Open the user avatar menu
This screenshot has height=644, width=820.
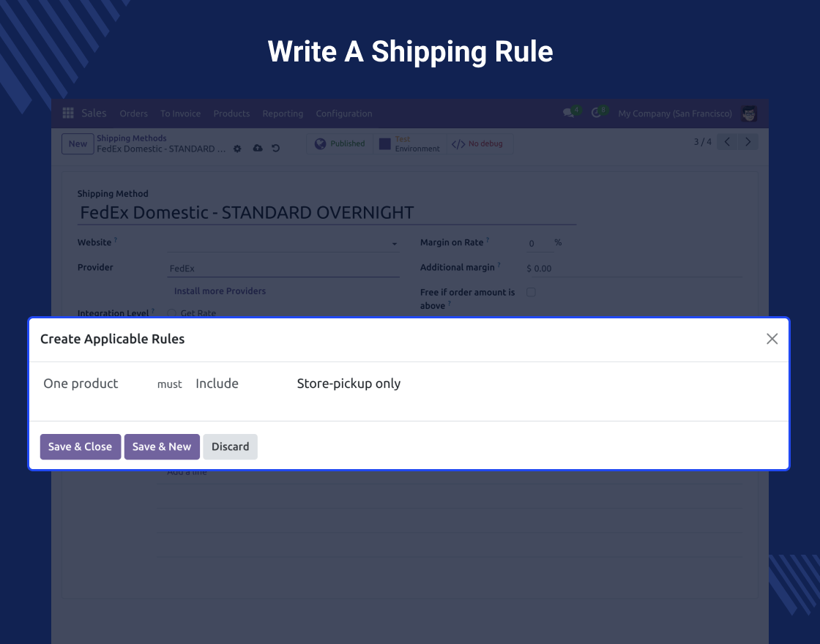tap(749, 113)
